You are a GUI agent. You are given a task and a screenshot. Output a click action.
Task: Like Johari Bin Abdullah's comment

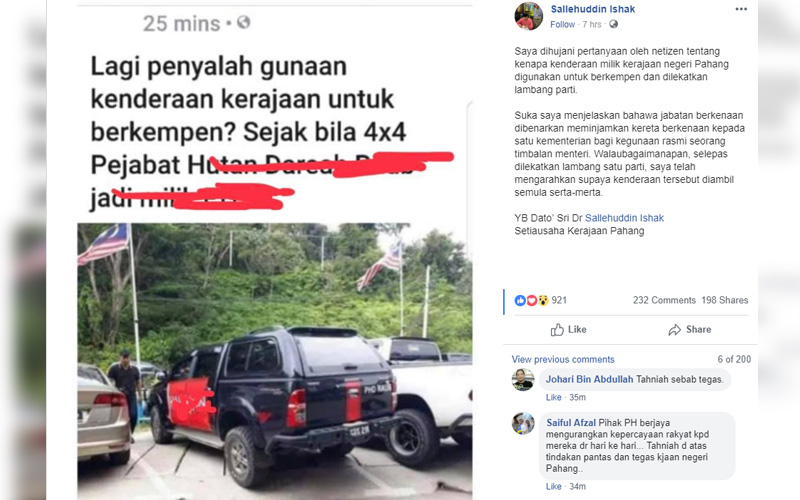pyautogui.click(x=554, y=397)
